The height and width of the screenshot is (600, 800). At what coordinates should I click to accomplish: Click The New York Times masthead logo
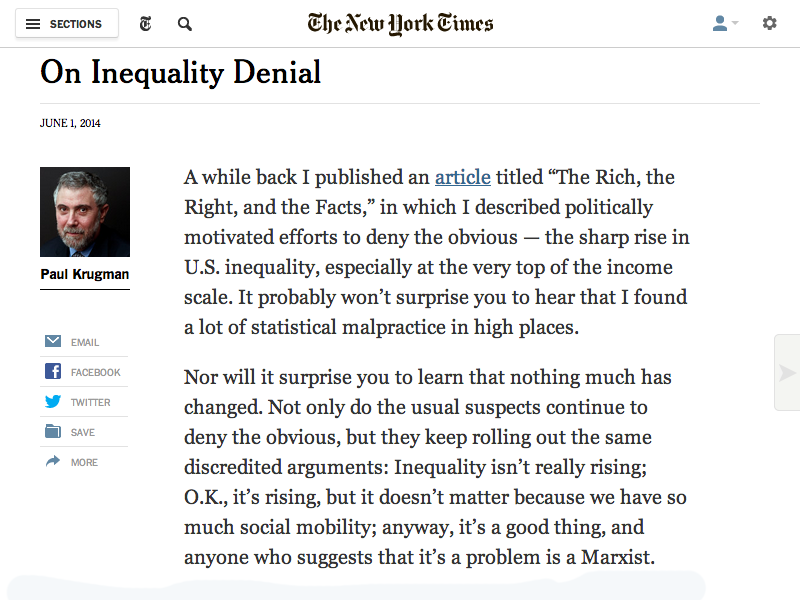point(400,22)
